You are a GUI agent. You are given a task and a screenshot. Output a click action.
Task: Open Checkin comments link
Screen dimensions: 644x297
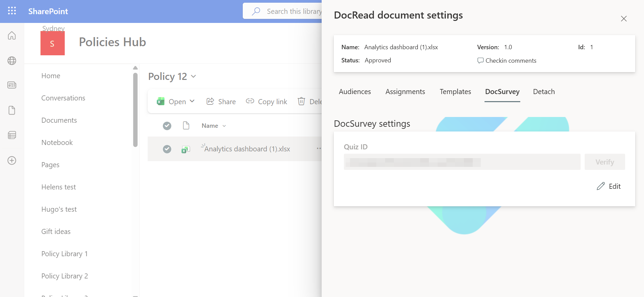(507, 61)
